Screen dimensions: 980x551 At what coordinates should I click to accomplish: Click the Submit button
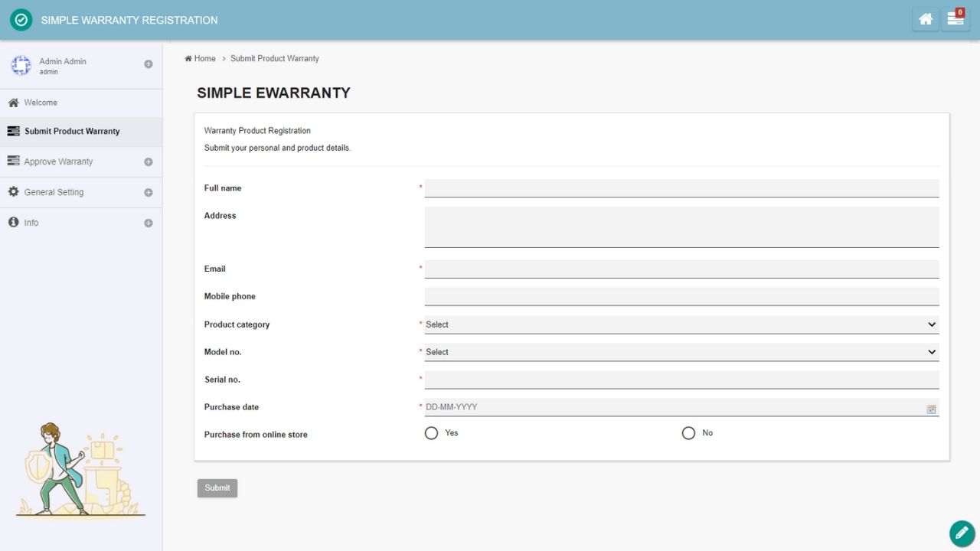[x=217, y=488]
